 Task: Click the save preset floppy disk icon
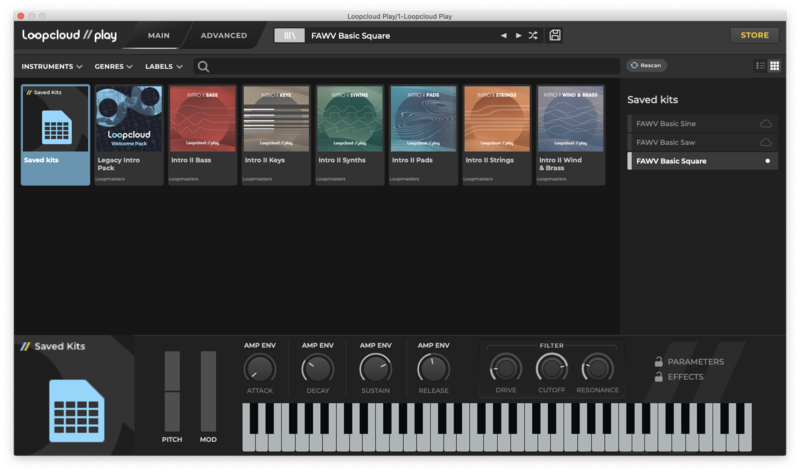pyautogui.click(x=555, y=36)
